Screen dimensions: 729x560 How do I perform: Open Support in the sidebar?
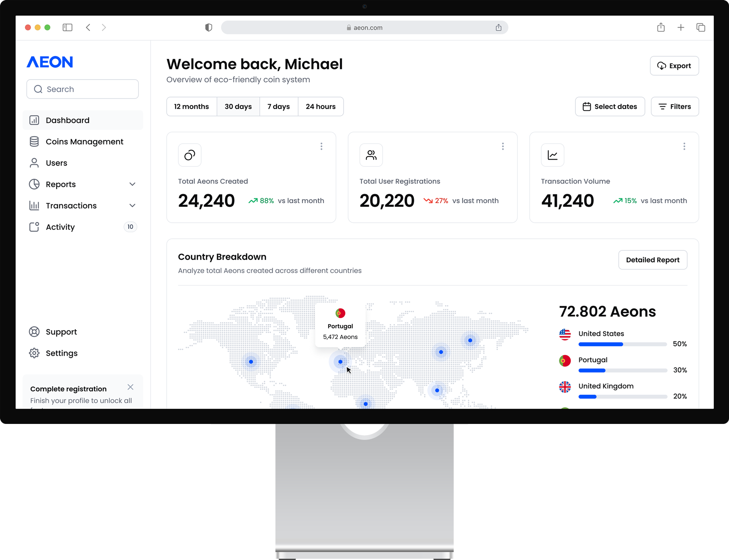pos(83,332)
